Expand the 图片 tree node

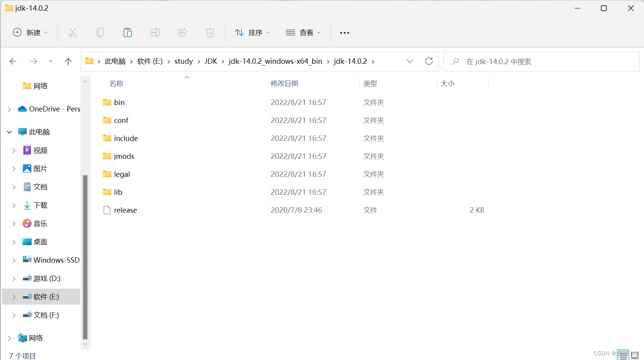(14, 169)
